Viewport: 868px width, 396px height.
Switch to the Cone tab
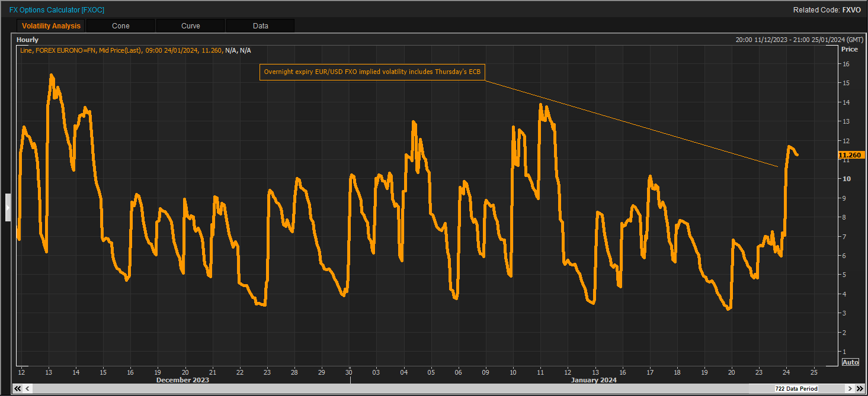[x=120, y=26]
